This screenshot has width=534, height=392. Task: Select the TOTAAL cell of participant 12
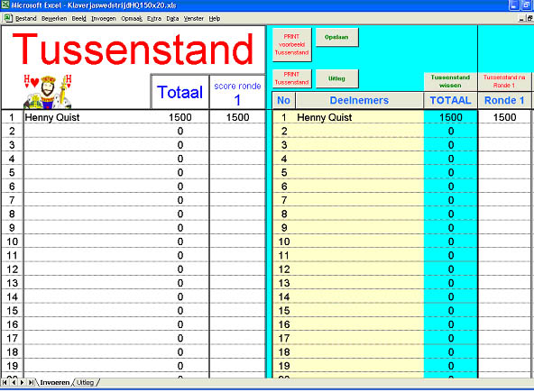coord(451,269)
